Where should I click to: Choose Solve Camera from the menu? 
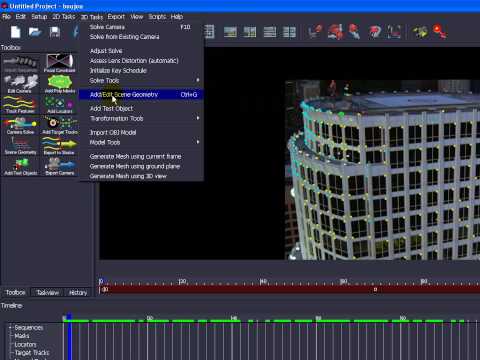click(x=141, y=27)
